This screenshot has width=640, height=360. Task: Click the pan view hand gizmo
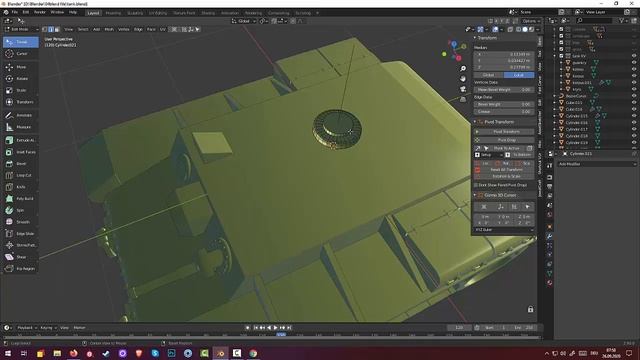[463, 79]
